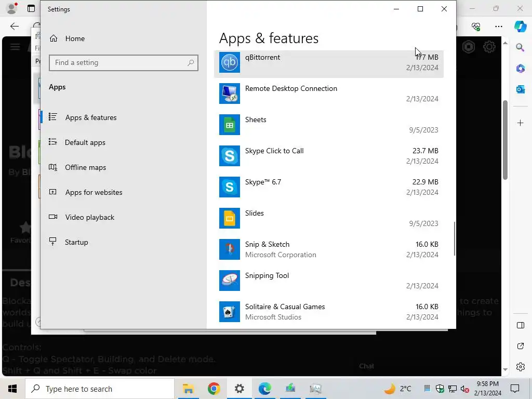
Task: Click the Default apps sidebar icon
Action: (53, 142)
